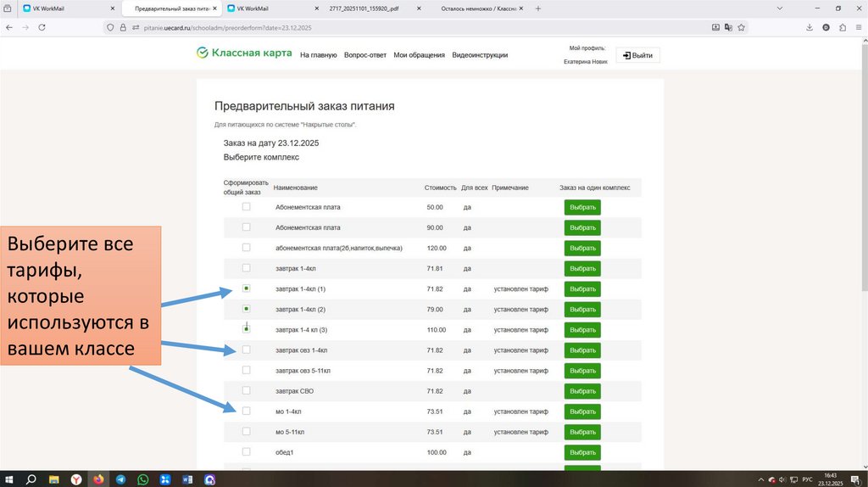Open Telegram from the taskbar
This screenshot has width=868, height=487.
click(120, 479)
